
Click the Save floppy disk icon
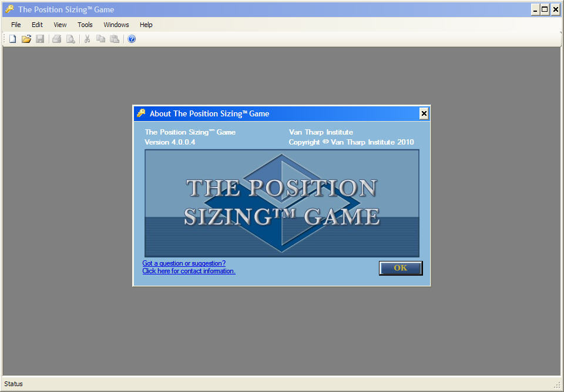(40, 39)
